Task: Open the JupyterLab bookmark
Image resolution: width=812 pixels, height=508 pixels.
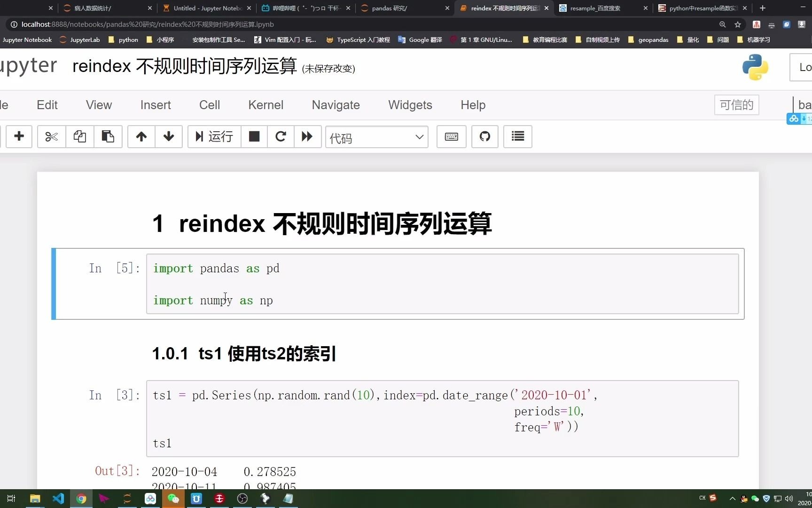Action: click(80, 40)
